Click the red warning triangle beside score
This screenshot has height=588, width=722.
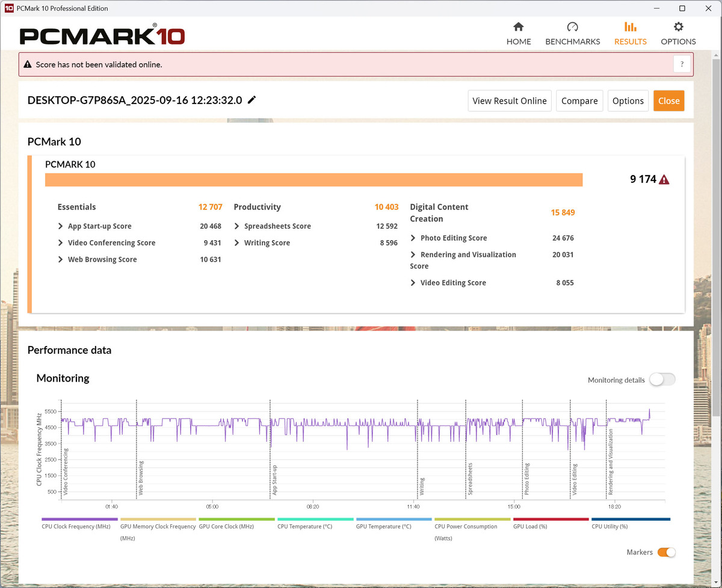tap(664, 179)
